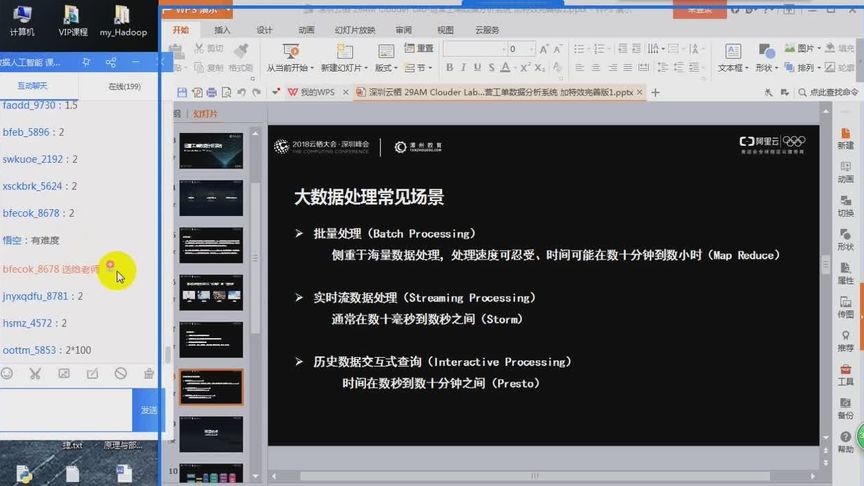Open the 在线(199) tab in chat panel
864x486 pixels.
125,87
